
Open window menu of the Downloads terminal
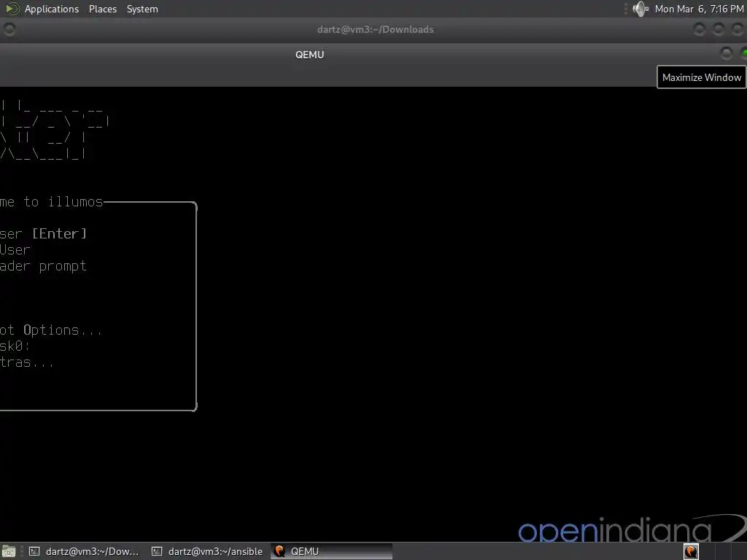click(9, 29)
